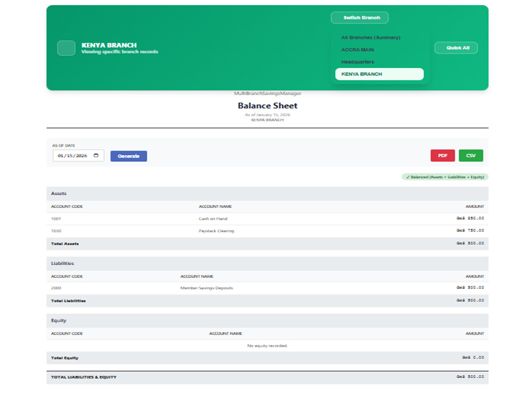Click Total Assets row label
Image resolution: width=532 pixels, height=399 pixels.
(65, 244)
